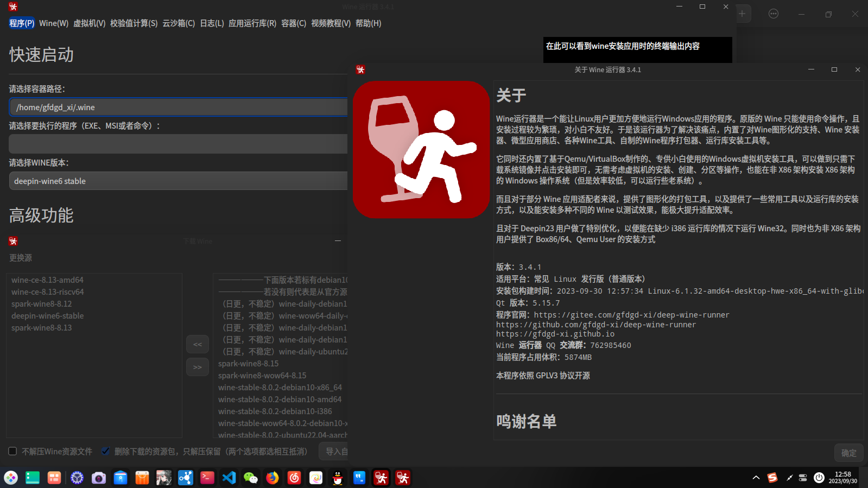Click the green desktop-view taskbar icon
This screenshot has width=868, height=488.
(33, 478)
